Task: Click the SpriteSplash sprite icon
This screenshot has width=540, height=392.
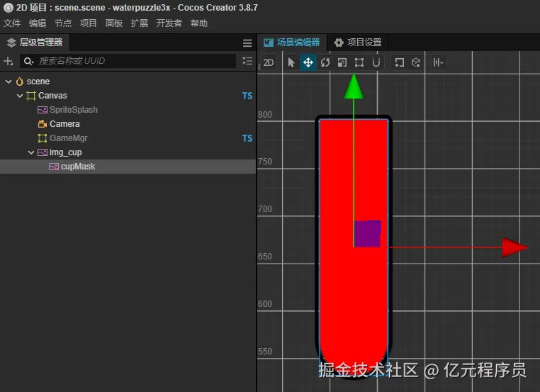Action: pyautogui.click(x=43, y=110)
